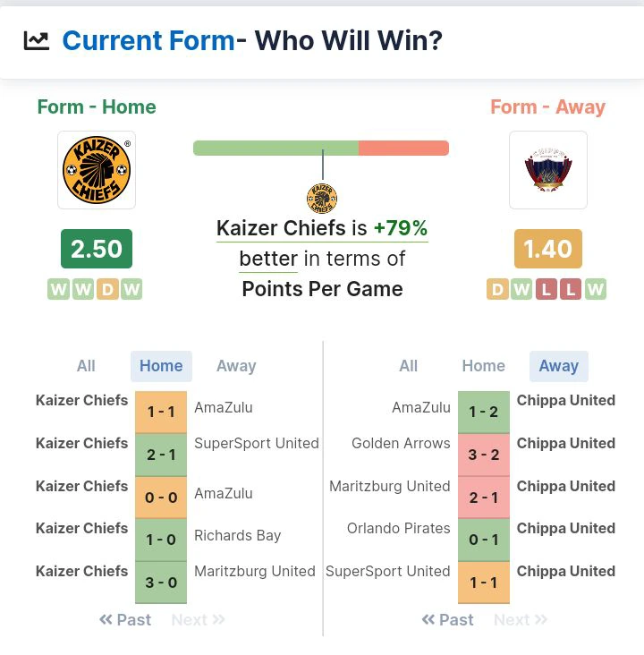
Task: Go to Past matches for Kaizer Chiefs
Action: click(x=125, y=620)
